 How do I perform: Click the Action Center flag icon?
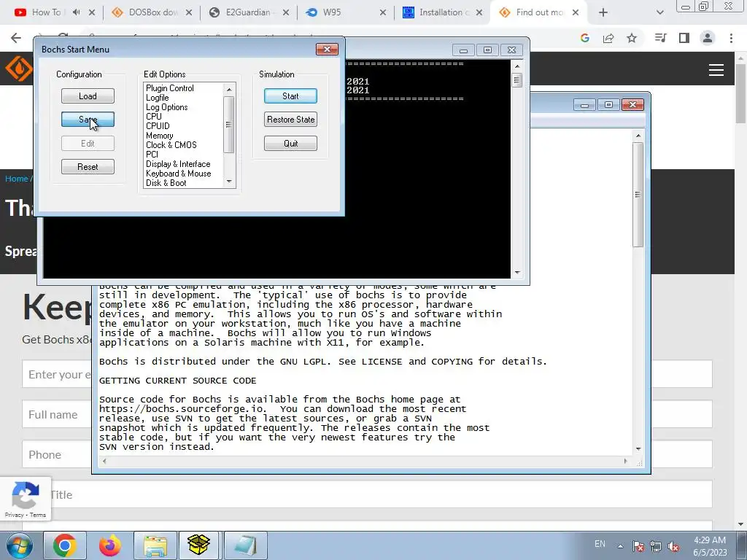coord(638,546)
